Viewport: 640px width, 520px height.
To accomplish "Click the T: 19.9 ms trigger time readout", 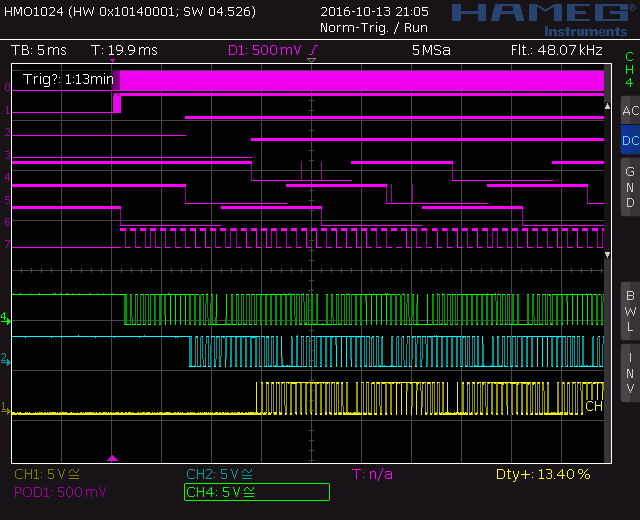I will pyautogui.click(x=124, y=50).
